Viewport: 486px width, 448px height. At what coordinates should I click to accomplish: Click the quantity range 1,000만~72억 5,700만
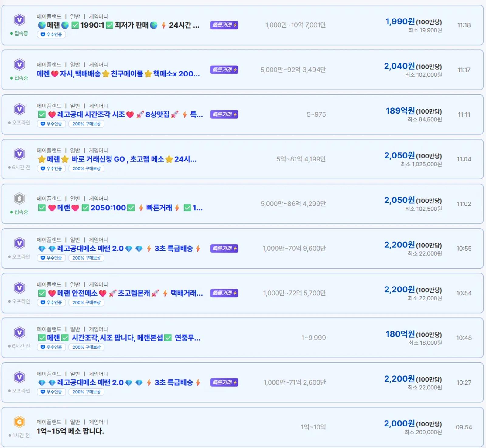(294, 293)
